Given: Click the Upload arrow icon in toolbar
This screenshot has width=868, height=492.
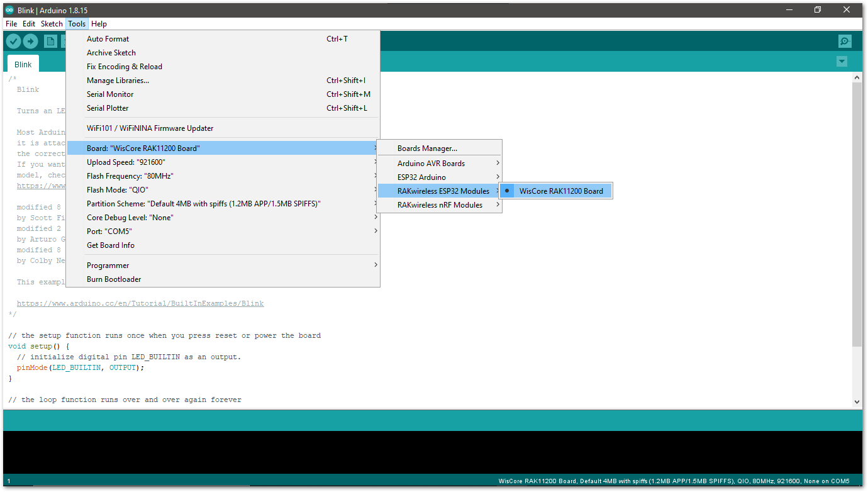Looking at the screenshot, I should coord(30,42).
